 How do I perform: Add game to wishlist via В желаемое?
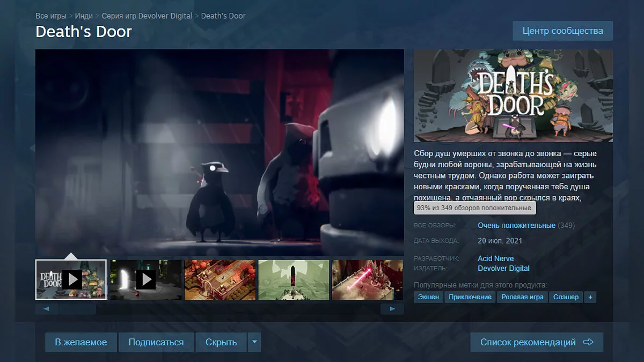pyautogui.click(x=81, y=342)
